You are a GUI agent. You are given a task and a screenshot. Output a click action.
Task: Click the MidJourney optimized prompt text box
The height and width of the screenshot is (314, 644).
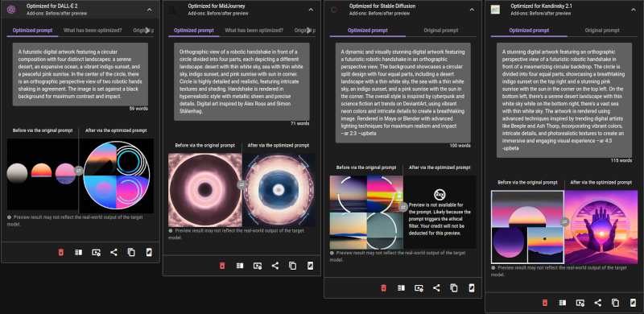pos(242,82)
